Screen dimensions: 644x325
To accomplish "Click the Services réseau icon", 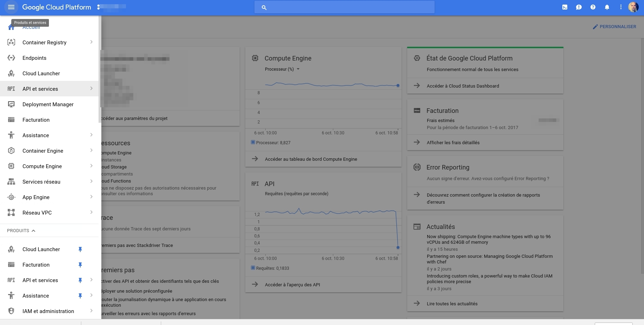I will click(11, 181).
